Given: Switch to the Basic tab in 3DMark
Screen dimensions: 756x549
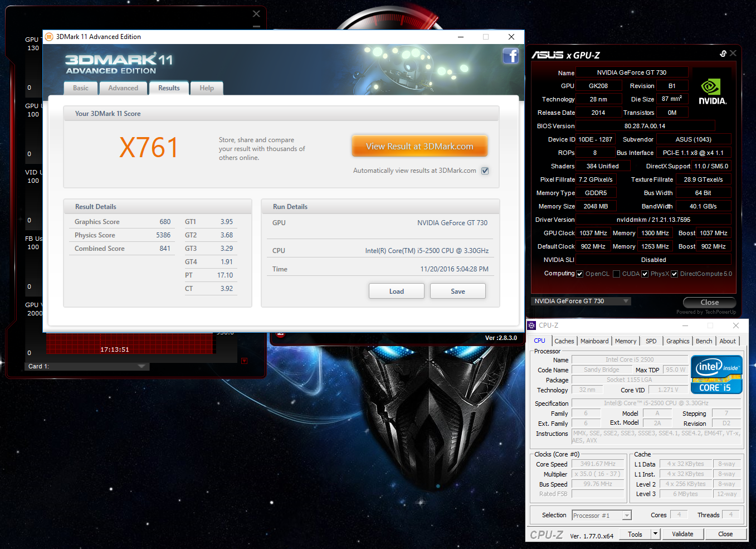Looking at the screenshot, I should 81,88.
